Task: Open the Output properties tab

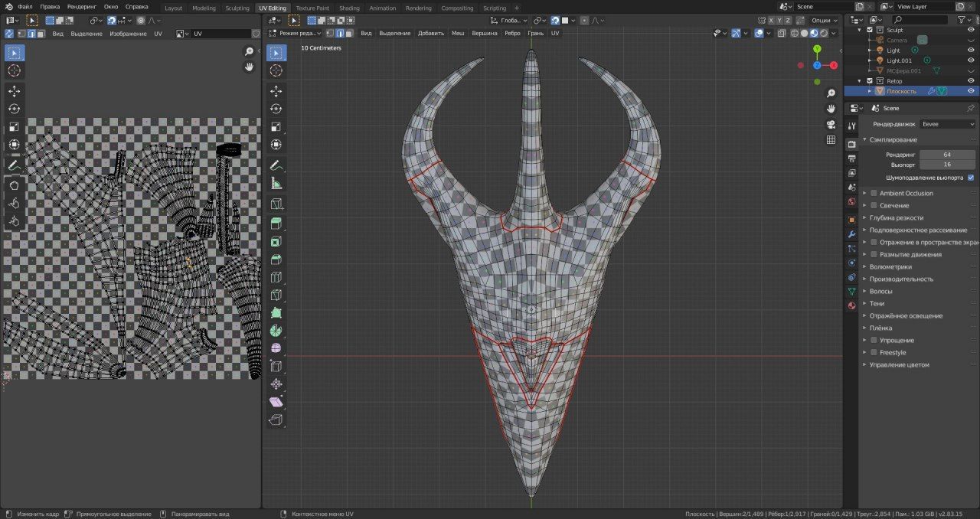Action: click(x=851, y=158)
